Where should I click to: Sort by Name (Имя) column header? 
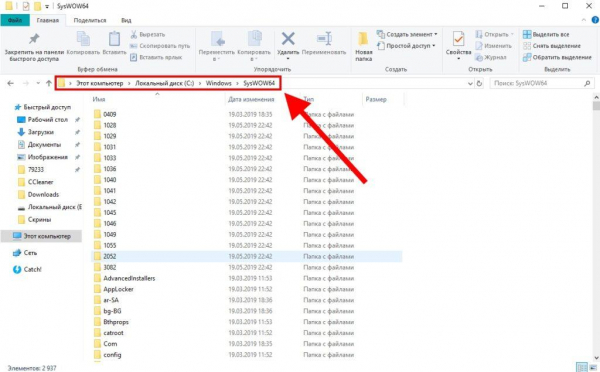coord(99,100)
